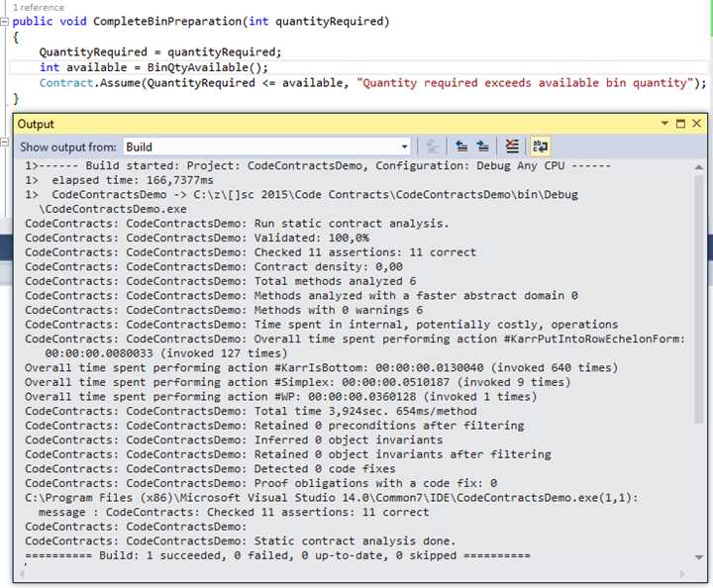713x588 pixels.
Task: Go to previous message in Output
Action: [461, 147]
